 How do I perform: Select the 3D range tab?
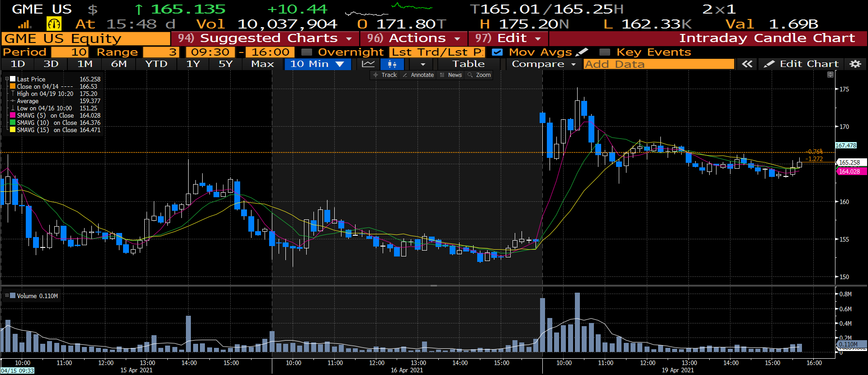tap(51, 64)
